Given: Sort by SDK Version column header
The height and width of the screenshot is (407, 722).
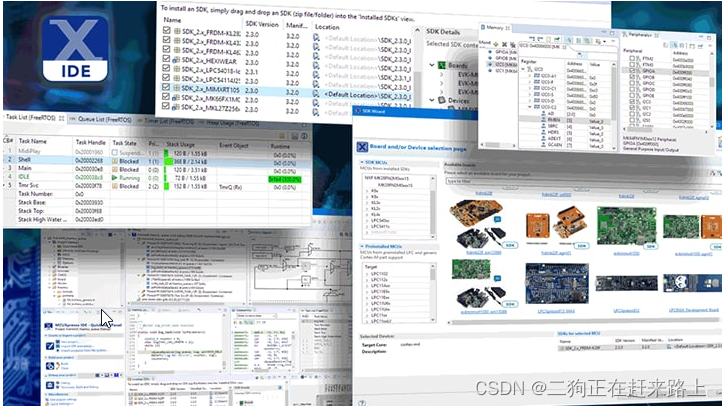Looking at the screenshot, I should coord(262,23).
